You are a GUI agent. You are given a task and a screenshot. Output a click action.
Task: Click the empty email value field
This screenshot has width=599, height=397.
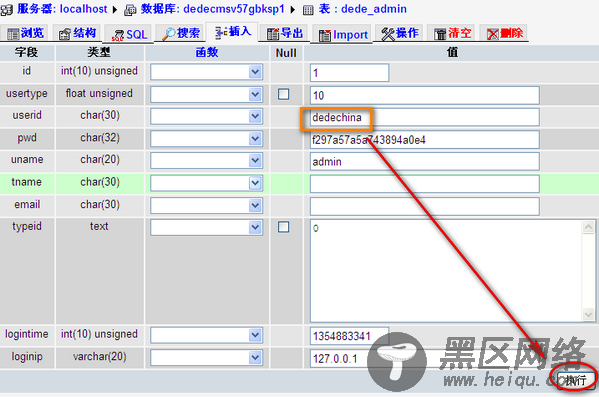click(x=424, y=206)
